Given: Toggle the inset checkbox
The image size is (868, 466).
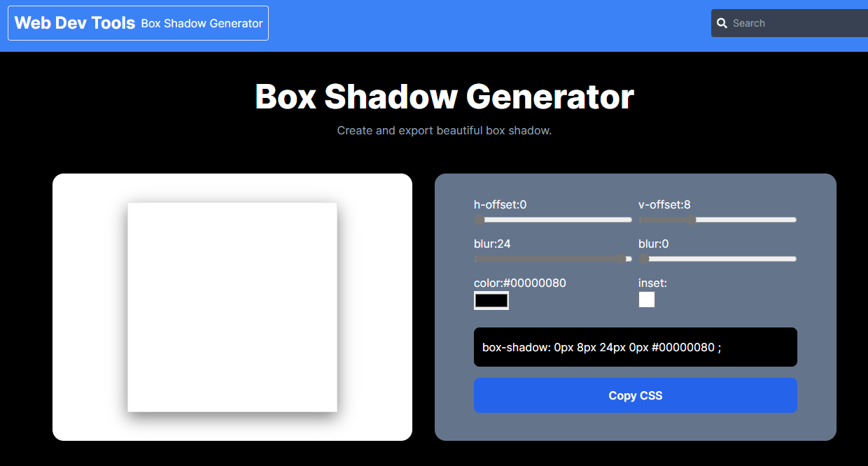Looking at the screenshot, I should coord(647,299).
